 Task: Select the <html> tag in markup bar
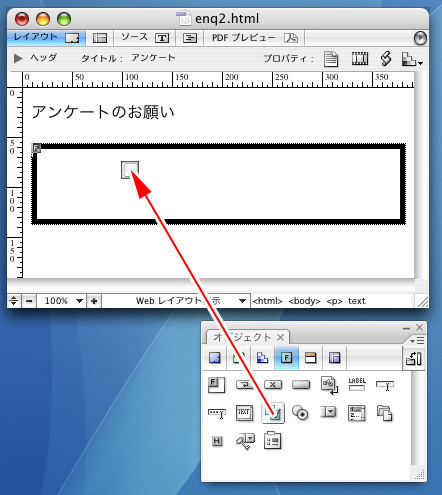267,301
